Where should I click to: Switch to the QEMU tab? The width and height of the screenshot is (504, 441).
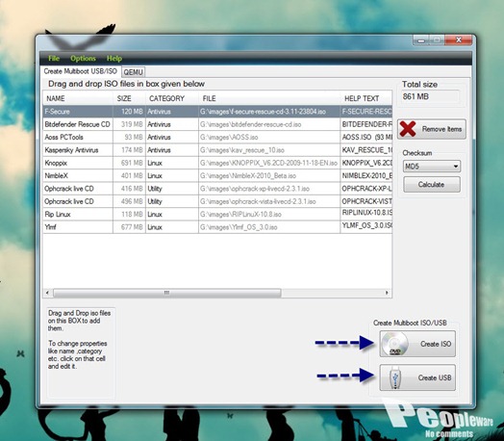click(x=133, y=72)
